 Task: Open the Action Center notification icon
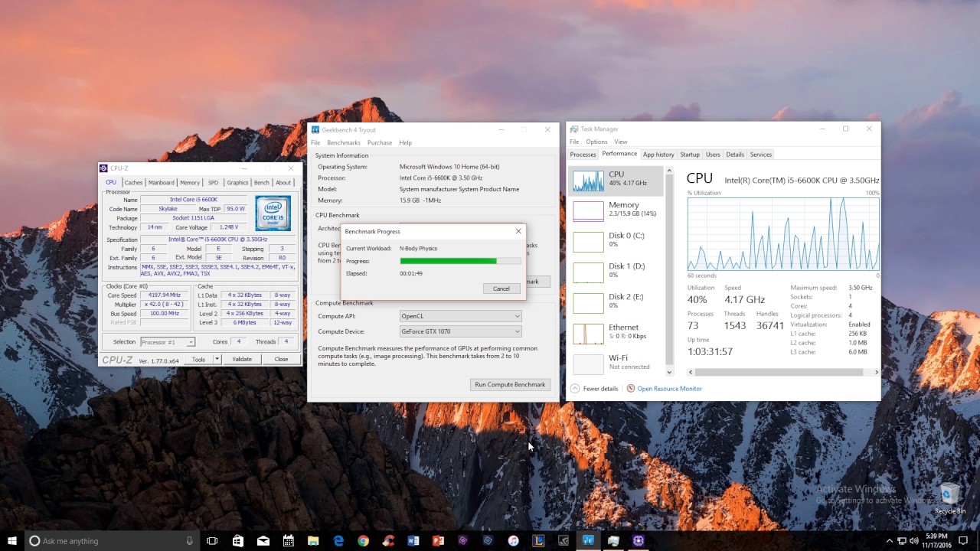click(x=963, y=541)
